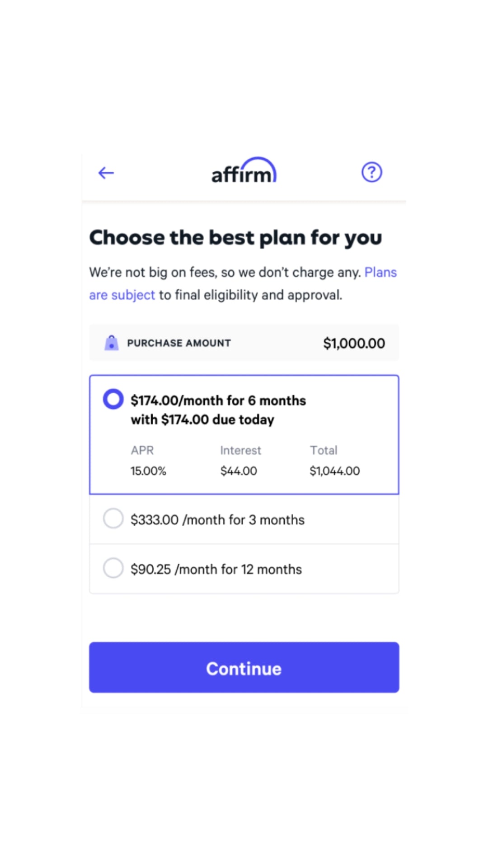This screenshot has height=868, width=488.
Task: Click the purple shopping bag icon
Action: [x=111, y=343]
